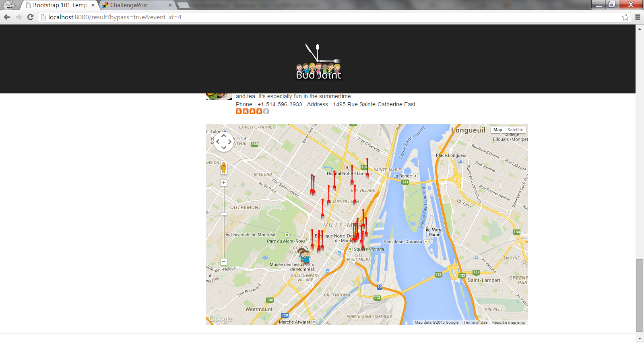Screen dimensions: 644x343
Task: Go forward in the browser
Action: click(19, 17)
